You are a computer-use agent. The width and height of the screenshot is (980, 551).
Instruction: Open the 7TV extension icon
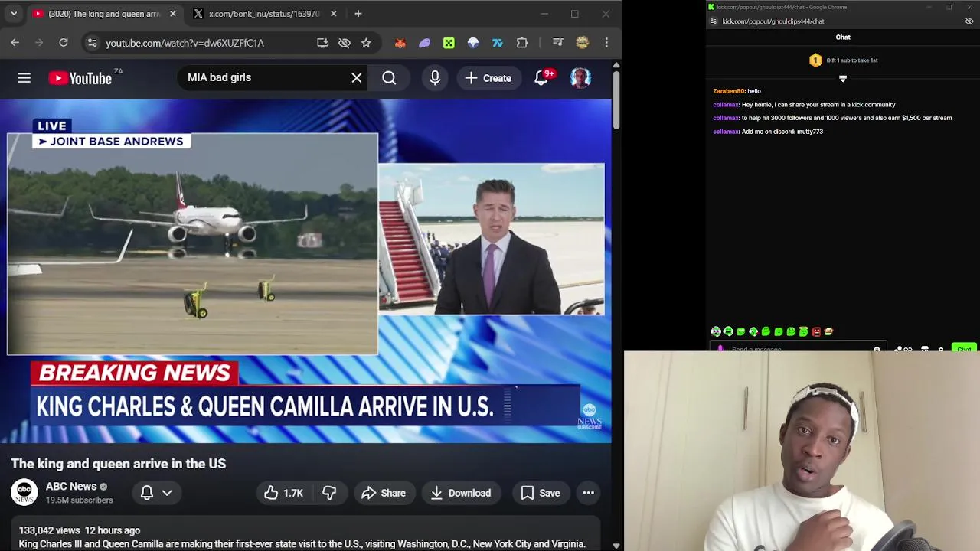pos(498,43)
